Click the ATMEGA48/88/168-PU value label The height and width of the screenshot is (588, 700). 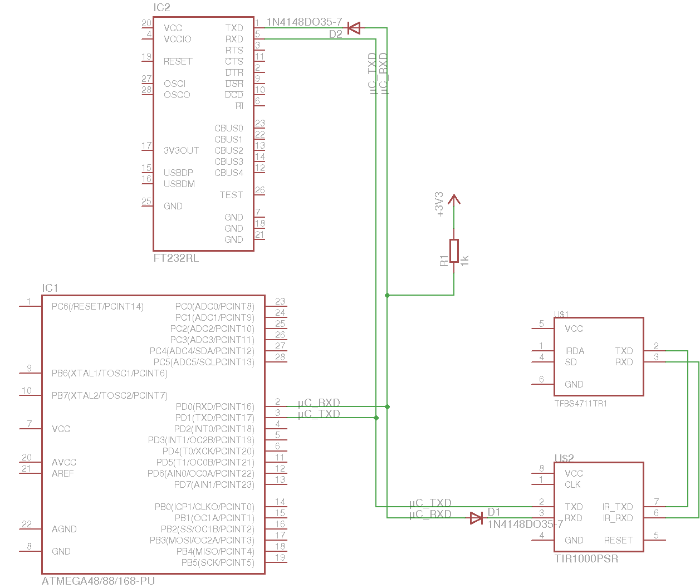tap(98, 581)
